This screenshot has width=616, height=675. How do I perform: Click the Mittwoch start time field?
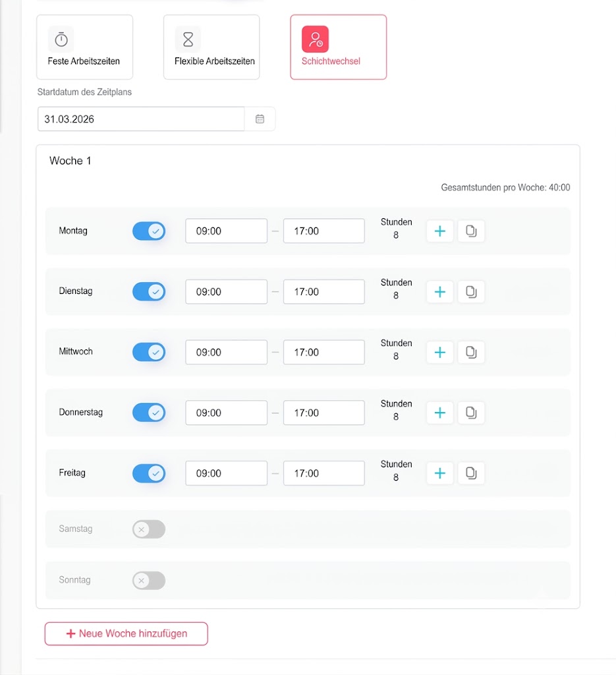point(226,352)
